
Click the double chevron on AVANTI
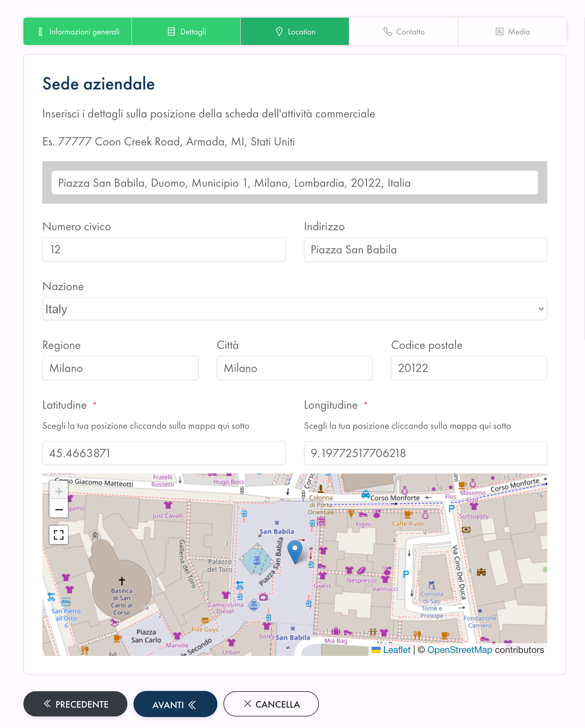click(x=192, y=704)
